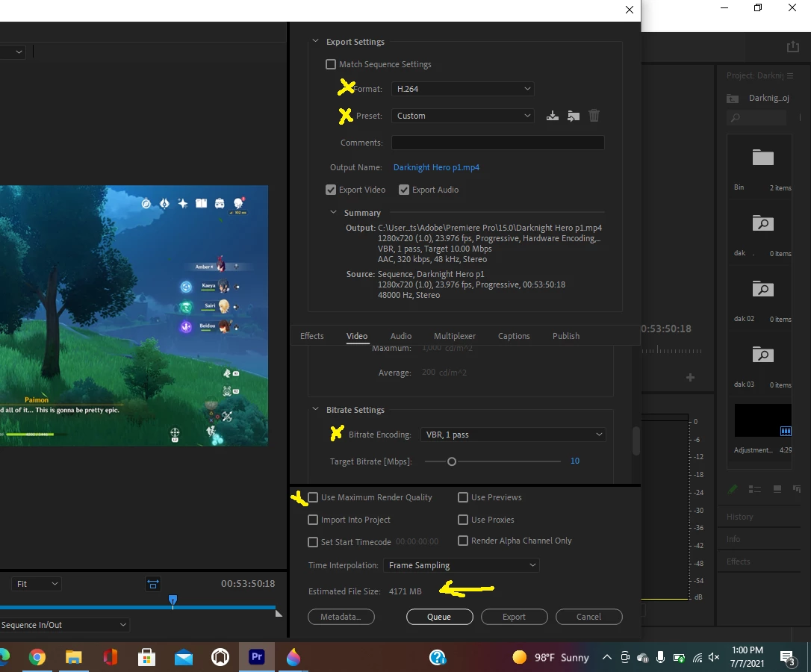
Task: Click the Cancel button
Action: [x=588, y=617]
